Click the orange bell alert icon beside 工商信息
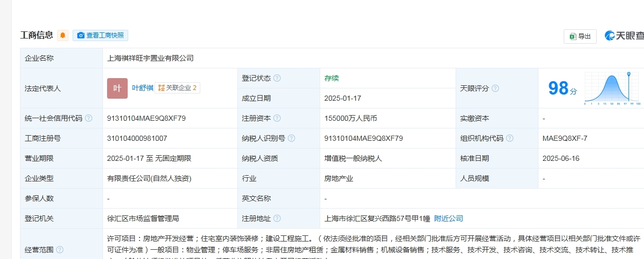Screen dimensions: 644x259 [63, 35]
